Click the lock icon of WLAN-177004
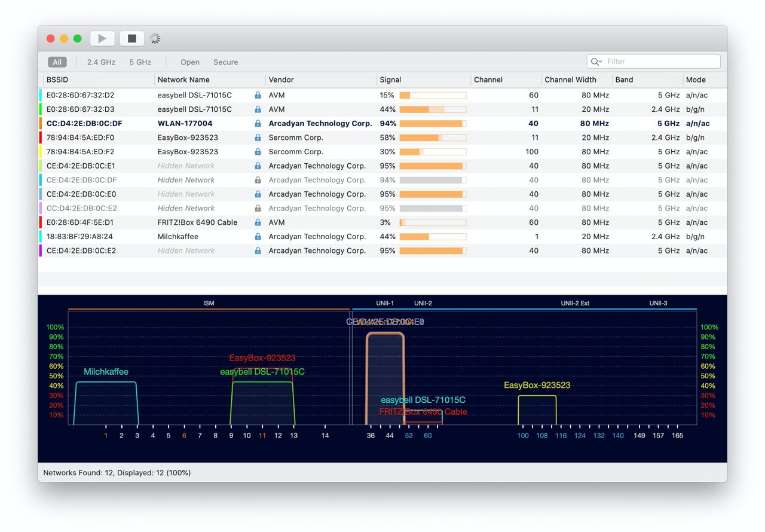The image size is (765, 532). 258,124
